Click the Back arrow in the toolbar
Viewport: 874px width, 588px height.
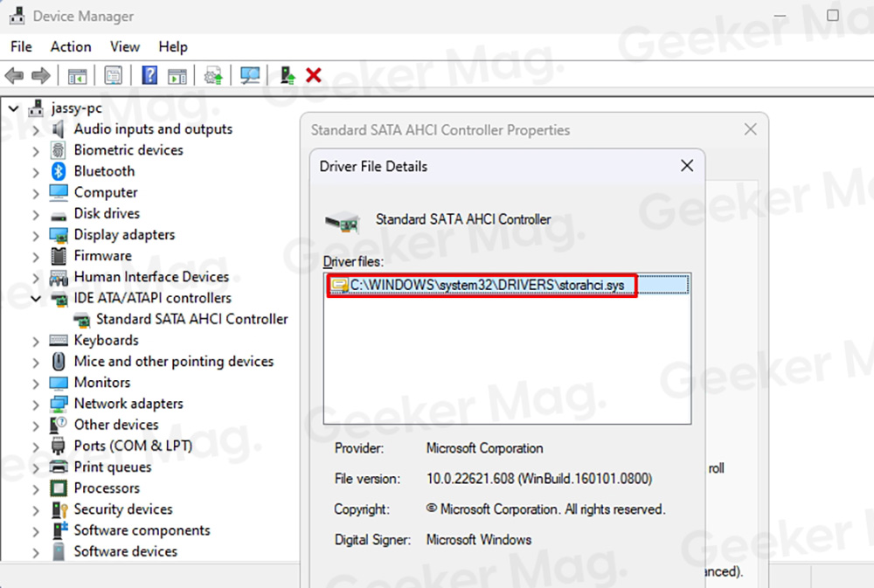(14, 75)
